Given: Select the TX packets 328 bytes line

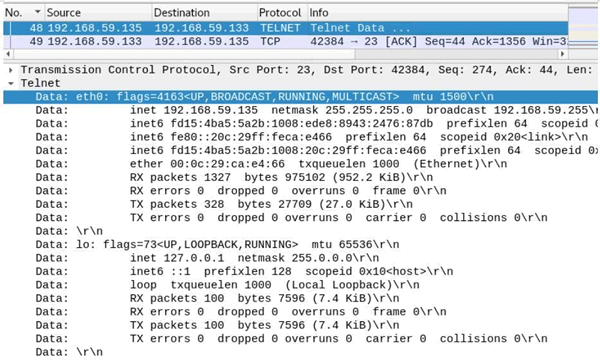Looking at the screenshot, I should tap(300, 204).
